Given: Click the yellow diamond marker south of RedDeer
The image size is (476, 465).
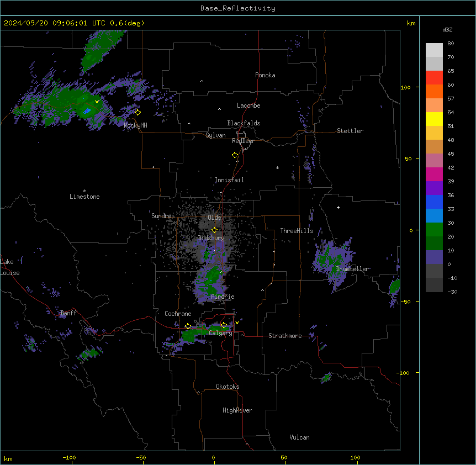Looking at the screenshot, I should click(235, 155).
